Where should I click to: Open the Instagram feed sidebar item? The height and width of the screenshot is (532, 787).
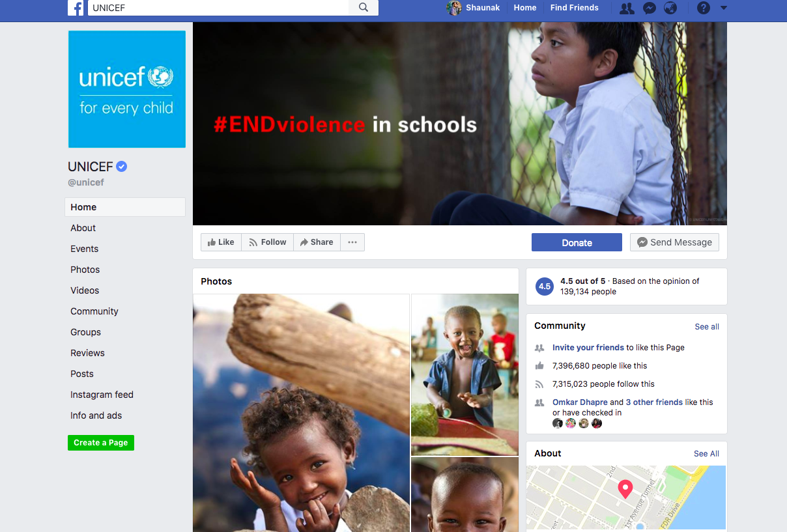click(x=102, y=395)
